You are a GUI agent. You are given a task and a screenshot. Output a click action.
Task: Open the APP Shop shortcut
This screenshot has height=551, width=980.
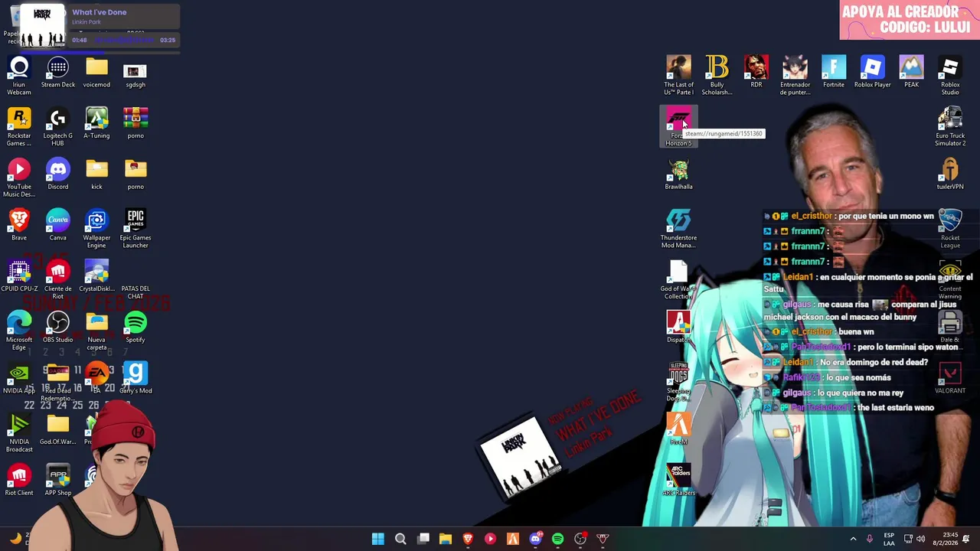[x=58, y=480]
